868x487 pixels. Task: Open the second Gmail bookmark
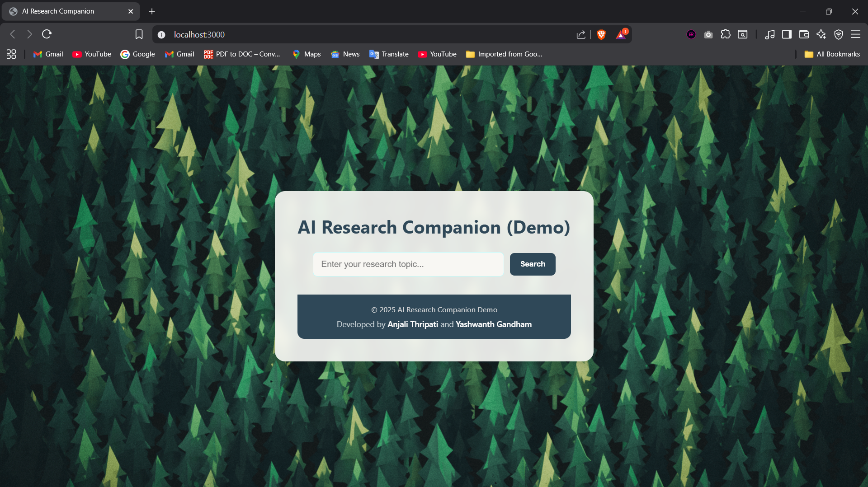pos(179,54)
